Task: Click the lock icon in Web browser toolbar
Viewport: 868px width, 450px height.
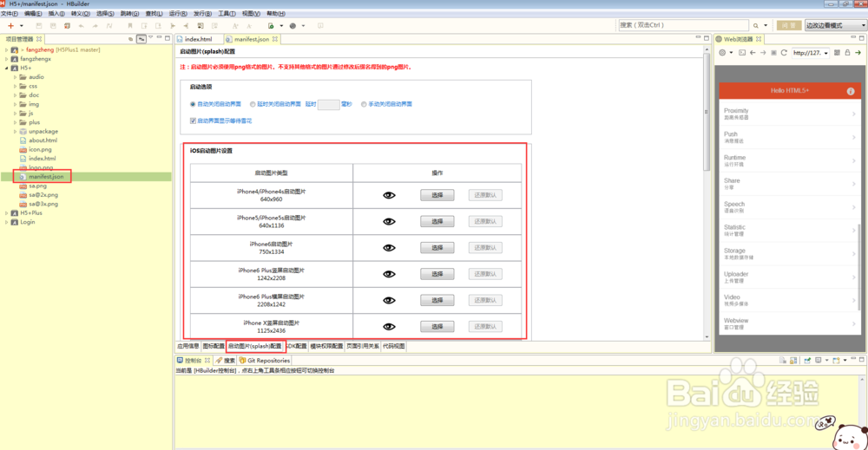Action: 847,53
